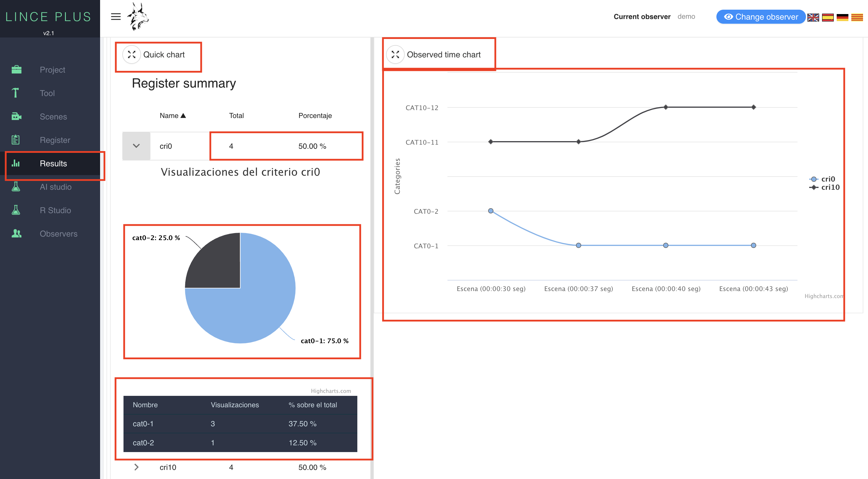Toggle cri10 series in chart legend
The height and width of the screenshot is (479, 868).
click(x=824, y=187)
